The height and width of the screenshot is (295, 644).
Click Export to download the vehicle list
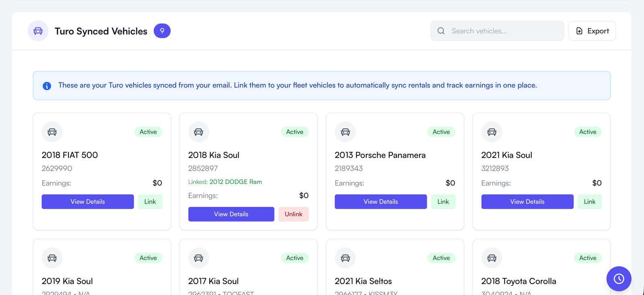click(592, 31)
